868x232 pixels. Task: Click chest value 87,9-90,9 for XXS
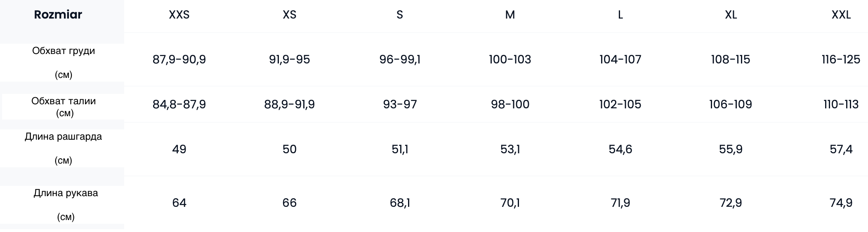click(x=179, y=60)
